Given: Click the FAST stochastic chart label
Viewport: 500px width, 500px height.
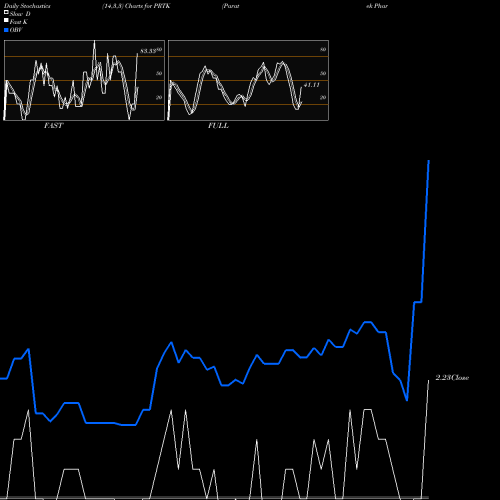Looking at the screenshot, I should 53,126.
